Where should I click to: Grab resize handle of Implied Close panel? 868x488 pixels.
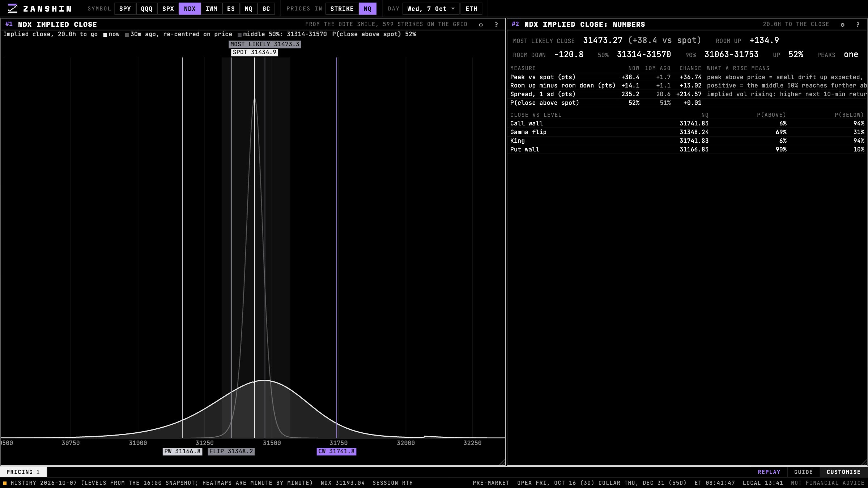502,462
